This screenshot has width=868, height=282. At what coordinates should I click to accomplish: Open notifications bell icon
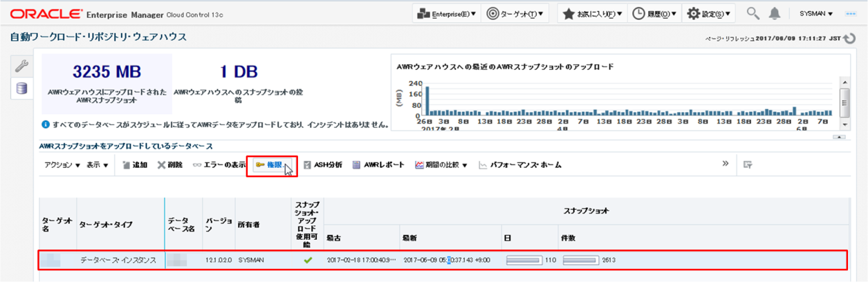[x=775, y=14]
